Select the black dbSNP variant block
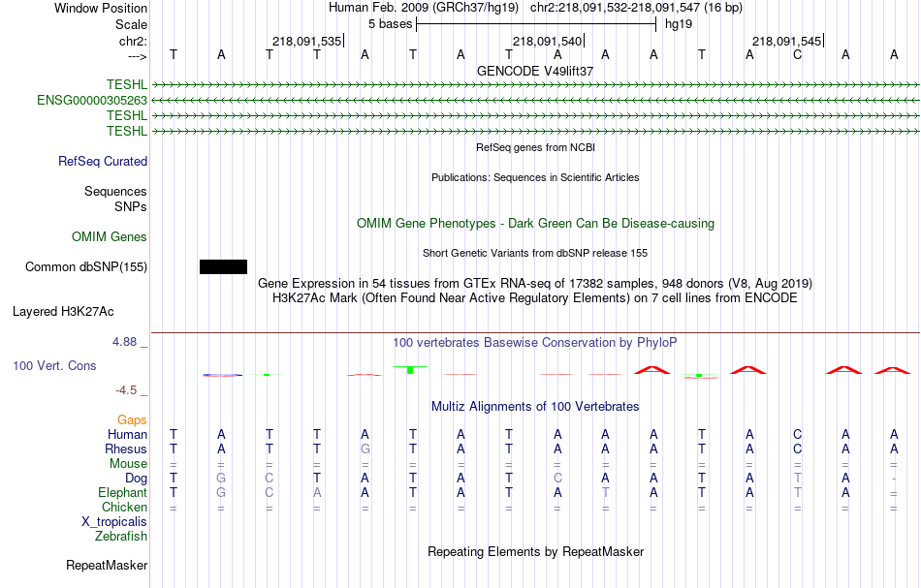Viewport: 921px width, 588px height. coord(223,267)
